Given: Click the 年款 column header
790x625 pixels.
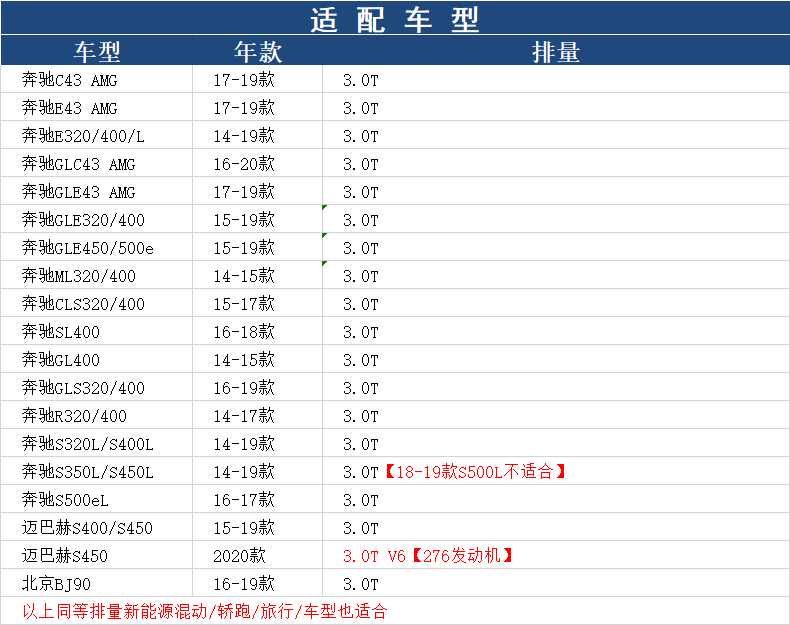Looking at the screenshot, I should (x=258, y=52).
